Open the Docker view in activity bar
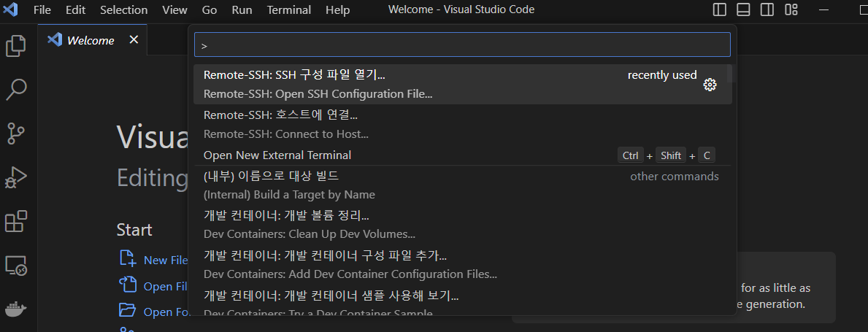 click(16, 309)
